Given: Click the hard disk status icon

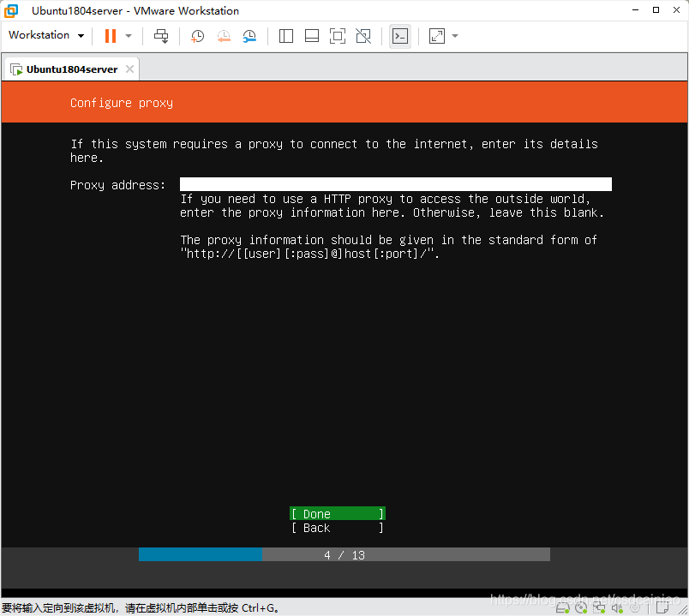Looking at the screenshot, I should tap(562, 608).
